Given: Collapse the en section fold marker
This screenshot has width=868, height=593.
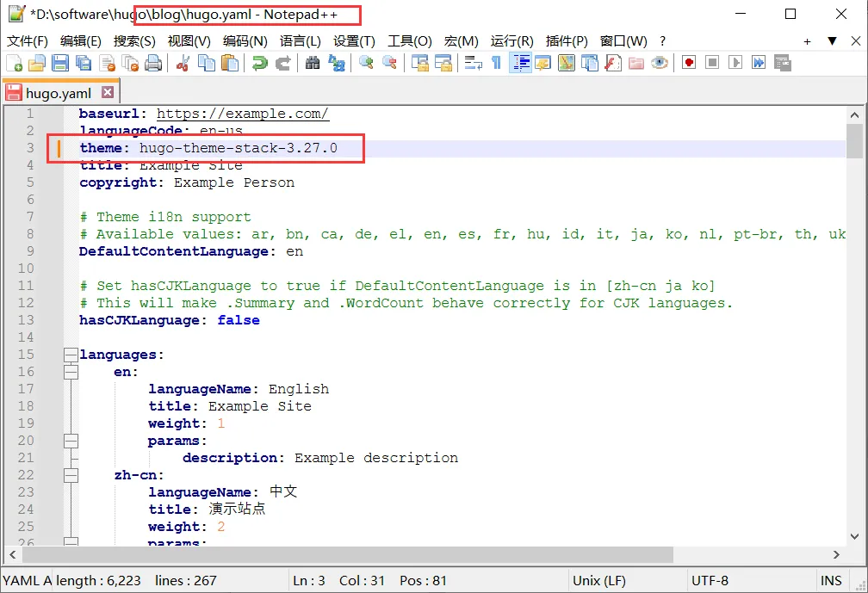Looking at the screenshot, I should [71, 372].
